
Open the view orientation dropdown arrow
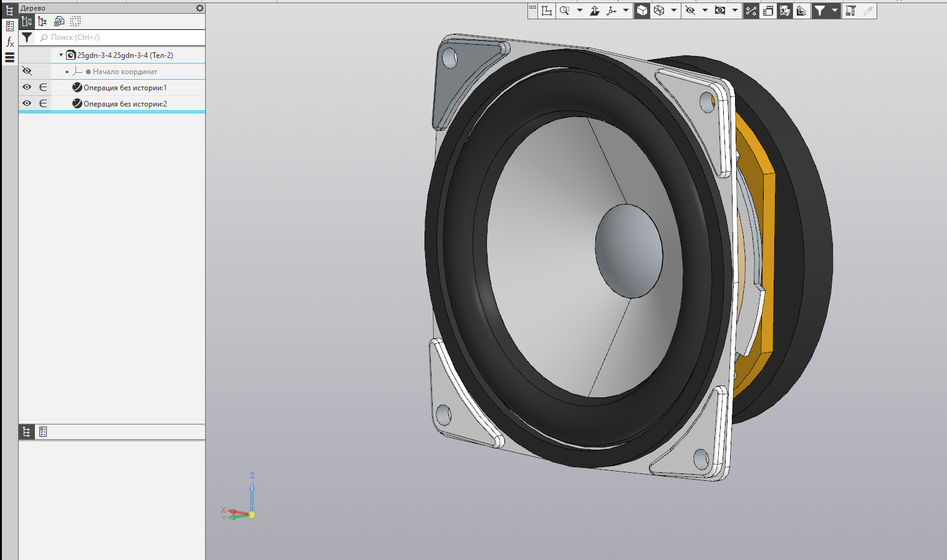(x=626, y=11)
